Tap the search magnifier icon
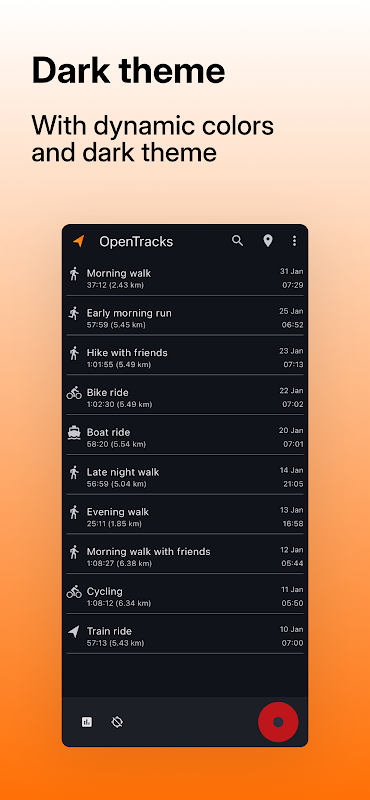The width and height of the screenshot is (370, 800). (x=237, y=241)
